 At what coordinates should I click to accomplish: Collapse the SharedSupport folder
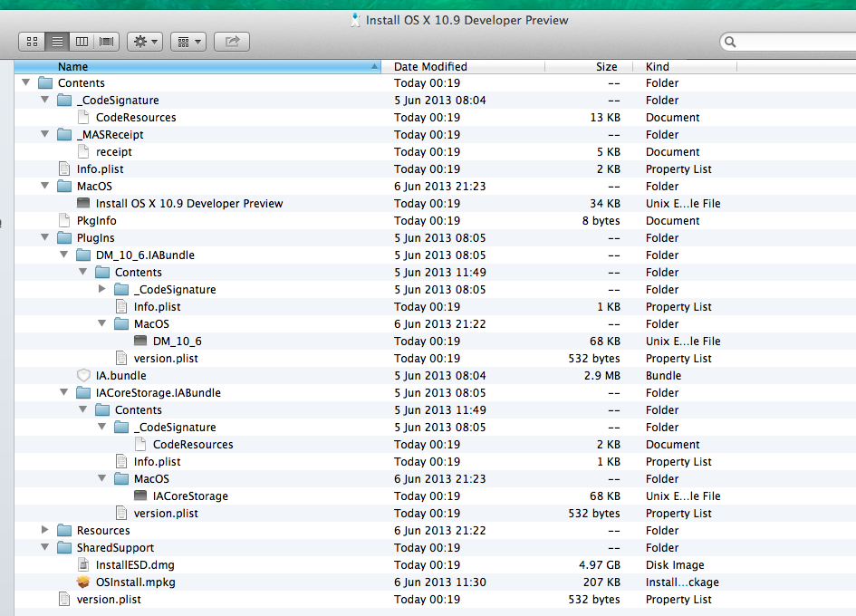[44, 547]
